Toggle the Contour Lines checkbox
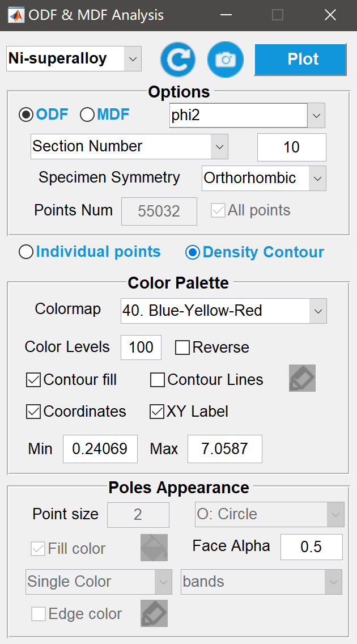 [x=158, y=380]
